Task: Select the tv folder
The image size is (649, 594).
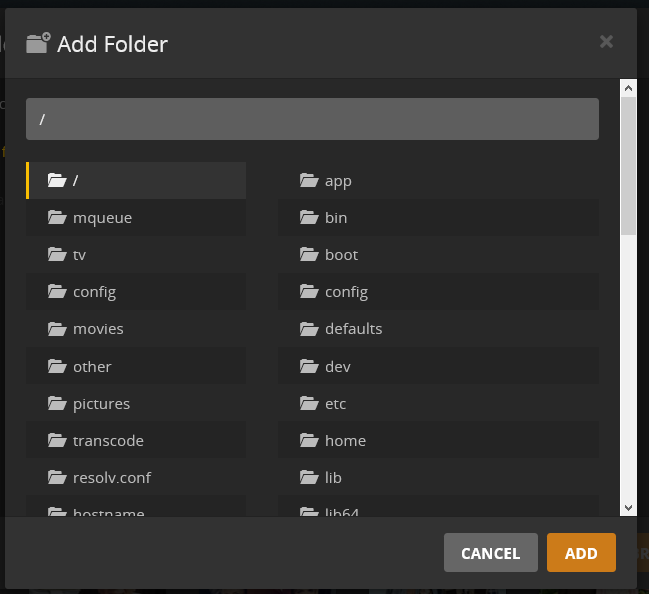Action: click(136, 255)
